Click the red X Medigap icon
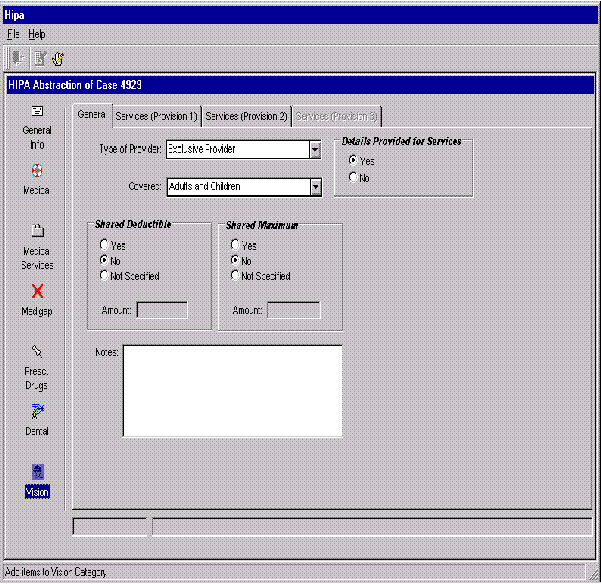The height and width of the screenshot is (584, 601). (37, 291)
